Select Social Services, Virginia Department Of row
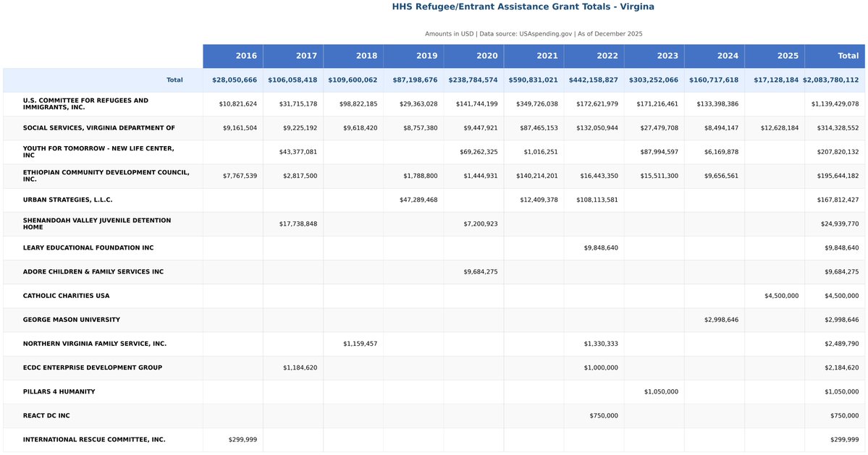 click(434, 128)
